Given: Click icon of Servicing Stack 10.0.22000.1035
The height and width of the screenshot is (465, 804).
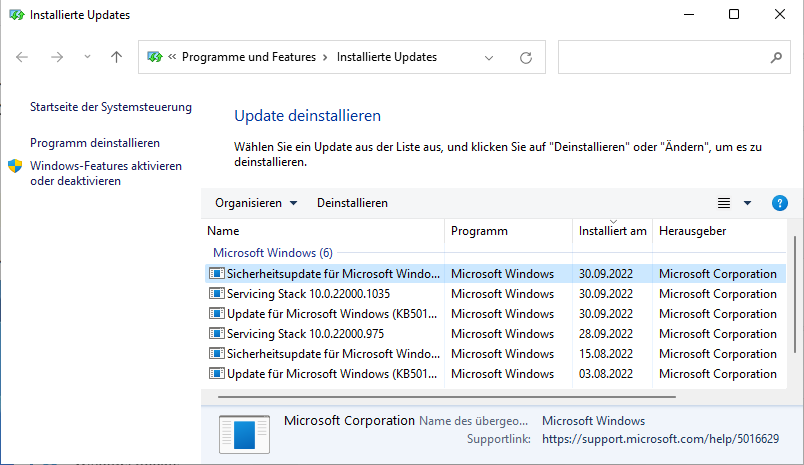Looking at the screenshot, I should [x=216, y=294].
